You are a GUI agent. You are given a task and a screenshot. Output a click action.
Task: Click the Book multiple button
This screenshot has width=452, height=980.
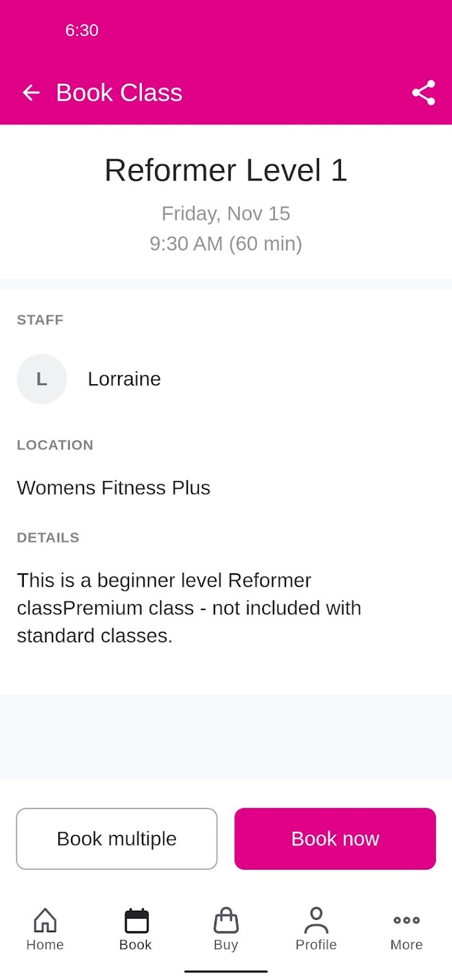(x=117, y=839)
